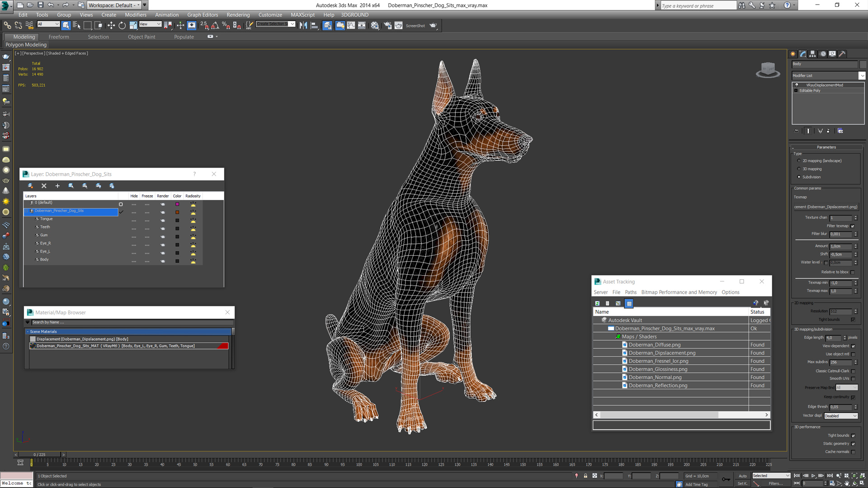Delete highlighted layer in Layer dialog

pos(44,186)
